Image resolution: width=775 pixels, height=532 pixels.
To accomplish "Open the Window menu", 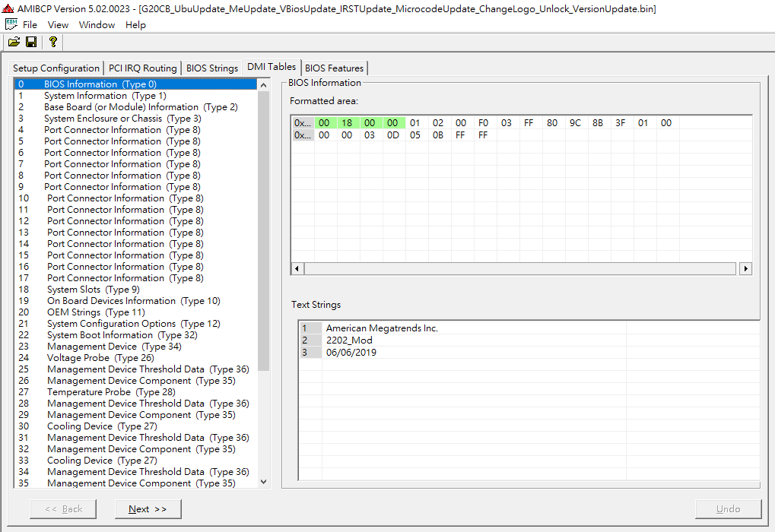I will point(97,24).
